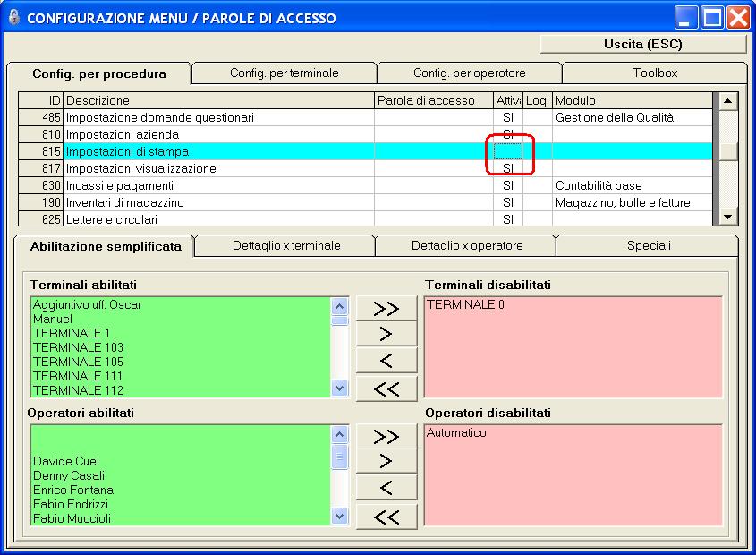
Task: Select row Impostazioni visualizzazione
Action: [365, 168]
